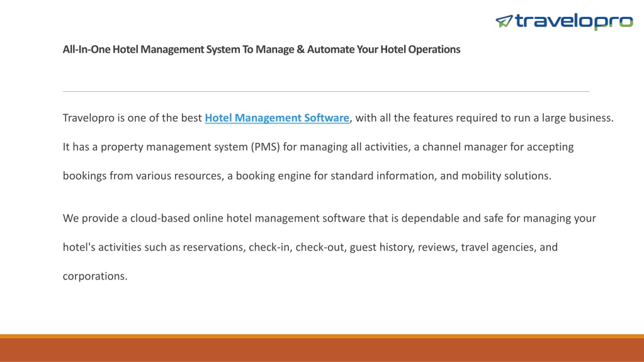Select the All-In-One Hotel Management System heading
Screen dimensions: 644x362
coord(261,49)
